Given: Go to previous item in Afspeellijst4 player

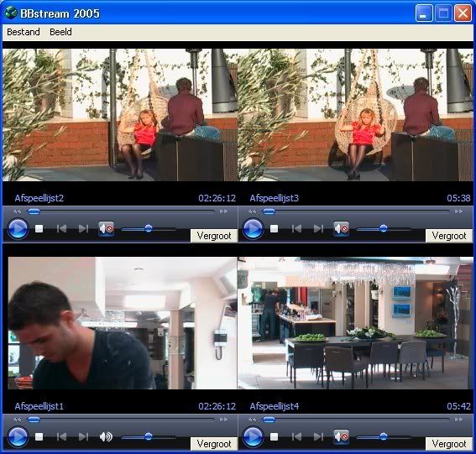Looking at the screenshot, I should [296, 436].
